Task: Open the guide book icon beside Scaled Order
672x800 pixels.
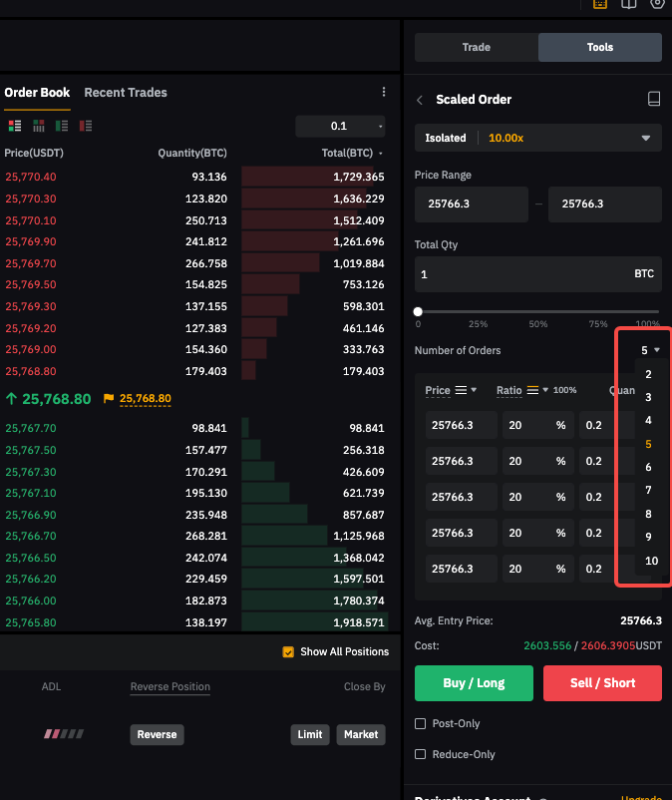Action: 654,99
